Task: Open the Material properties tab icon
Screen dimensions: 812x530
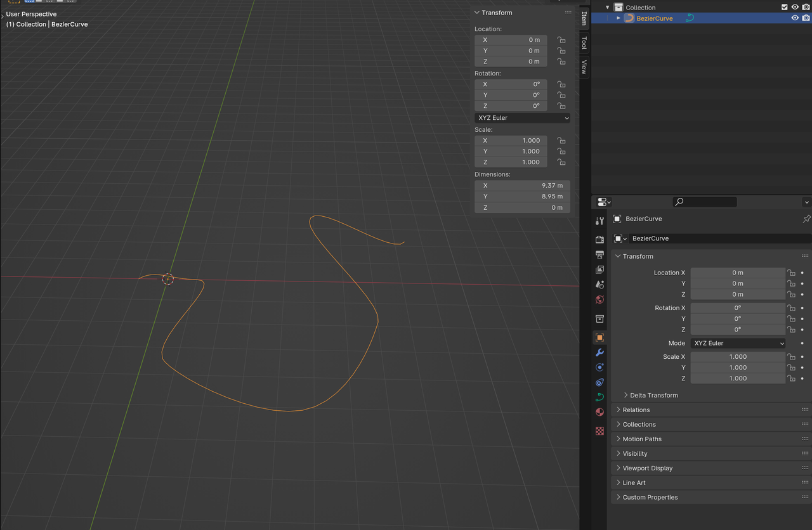Action: click(599, 412)
